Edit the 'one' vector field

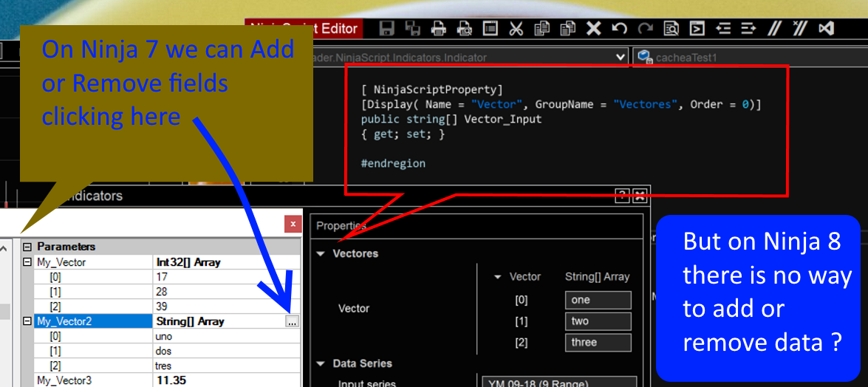598,300
